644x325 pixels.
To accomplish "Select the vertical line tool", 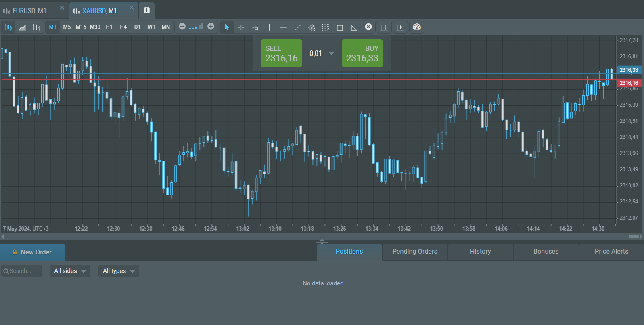I will (x=269, y=27).
